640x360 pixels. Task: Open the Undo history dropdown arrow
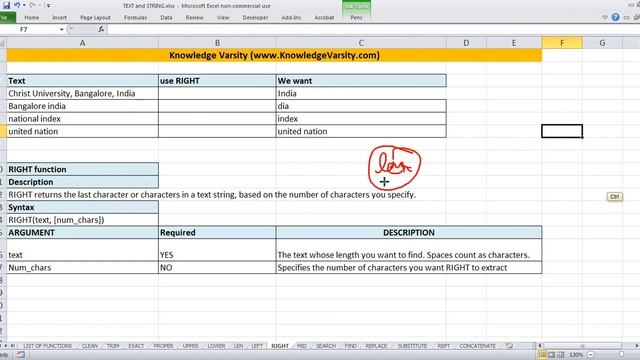click(x=24, y=5)
